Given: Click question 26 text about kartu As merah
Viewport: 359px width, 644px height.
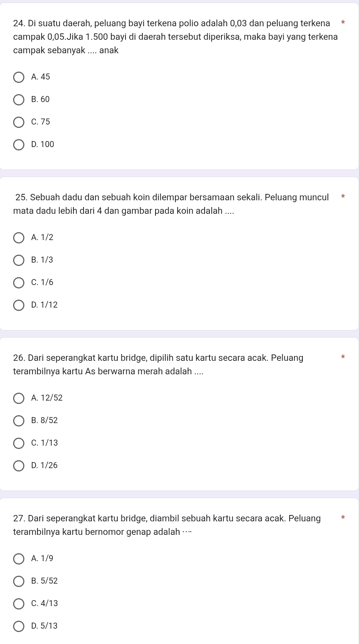Looking at the screenshot, I should point(158,365).
